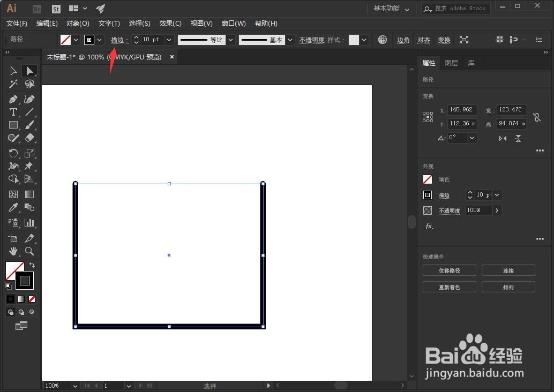Select the Artboard tool
Screen dimensions: 554x392
pos(13,238)
